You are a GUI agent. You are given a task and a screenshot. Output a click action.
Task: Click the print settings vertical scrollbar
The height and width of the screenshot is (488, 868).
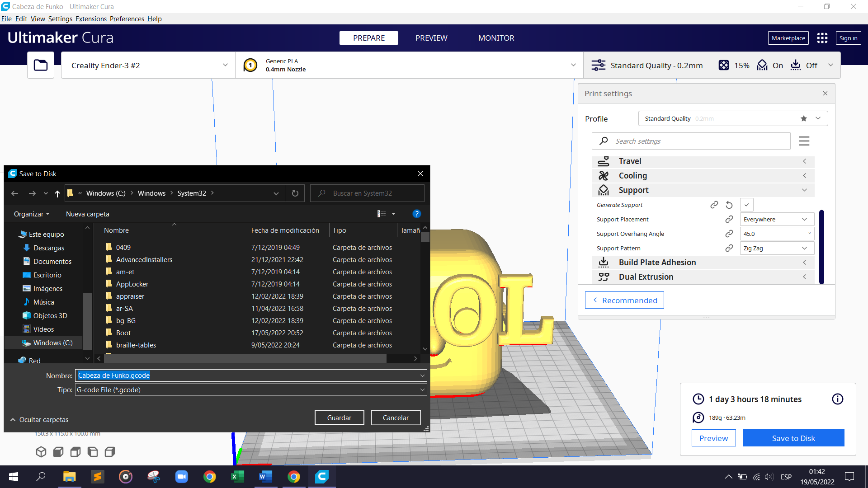(821, 247)
